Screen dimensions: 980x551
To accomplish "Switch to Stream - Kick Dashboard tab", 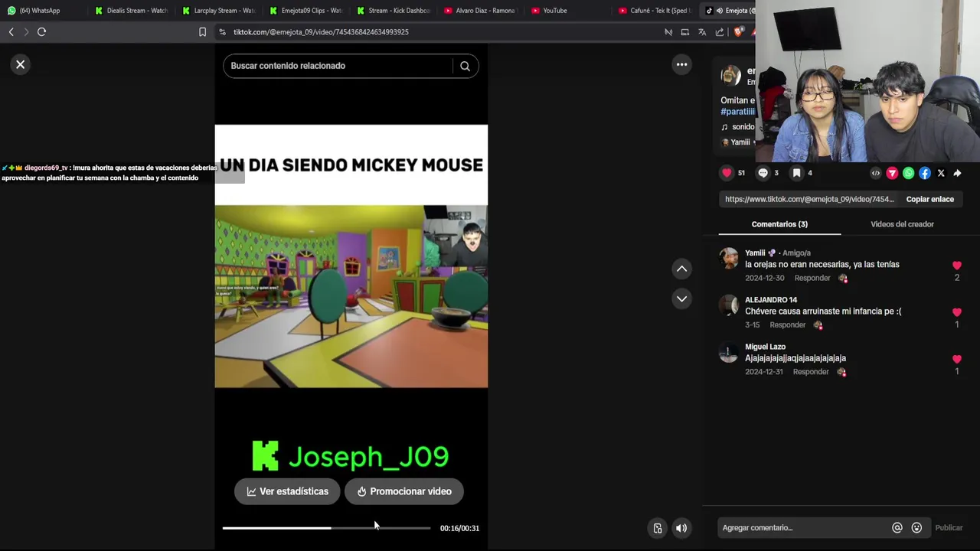I will [x=393, y=11].
